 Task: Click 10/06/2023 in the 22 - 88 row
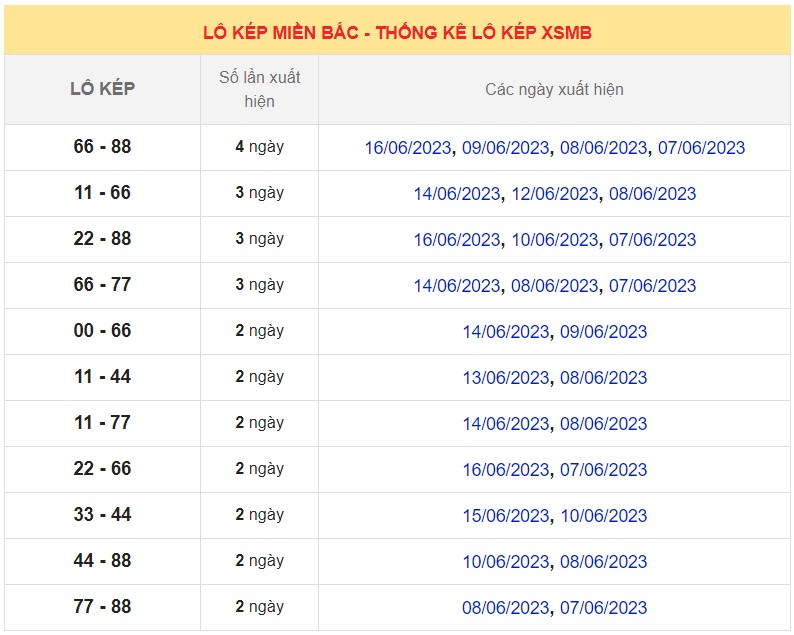(554, 240)
